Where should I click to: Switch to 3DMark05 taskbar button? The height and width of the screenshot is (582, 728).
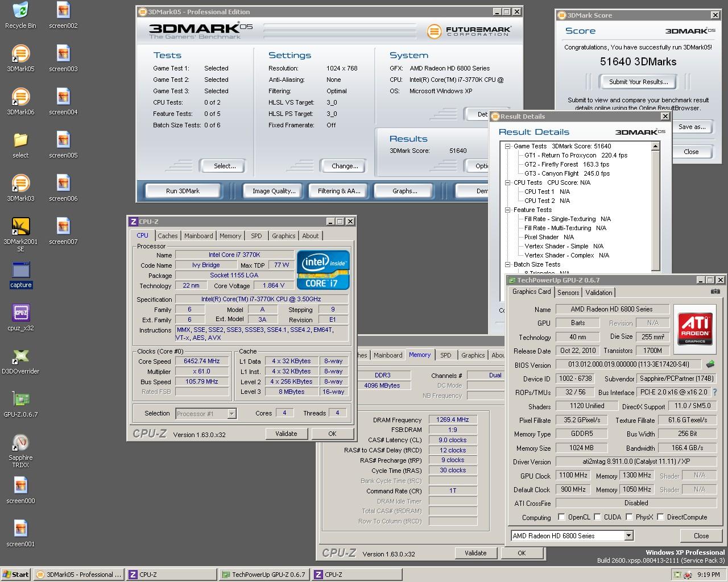tap(78, 575)
